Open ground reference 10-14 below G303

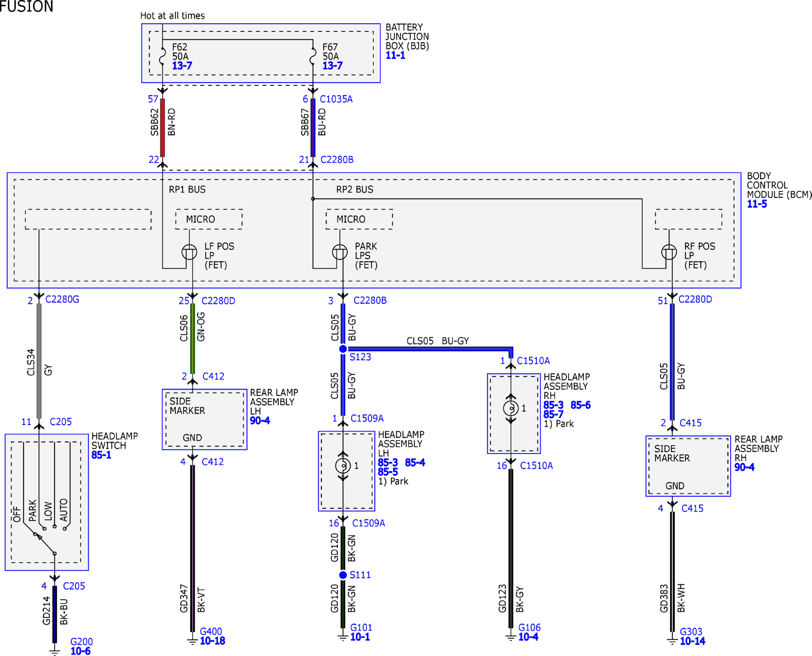[x=692, y=641]
